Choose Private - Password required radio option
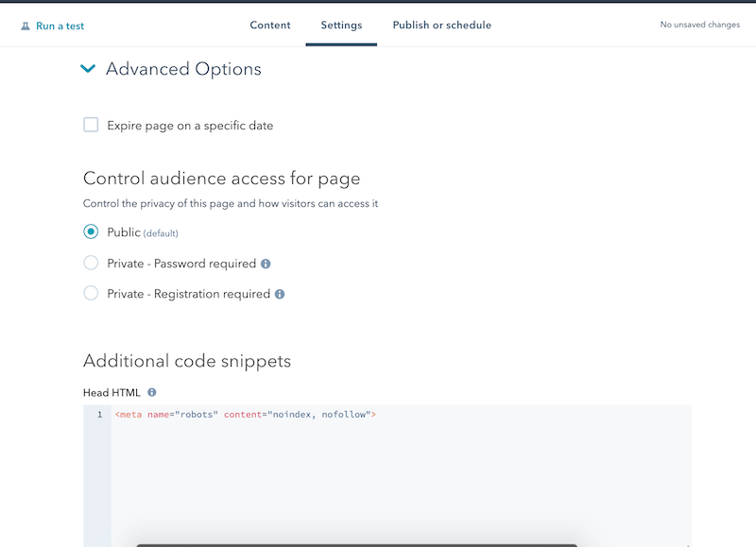The height and width of the screenshot is (547, 756). pos(91,264)
